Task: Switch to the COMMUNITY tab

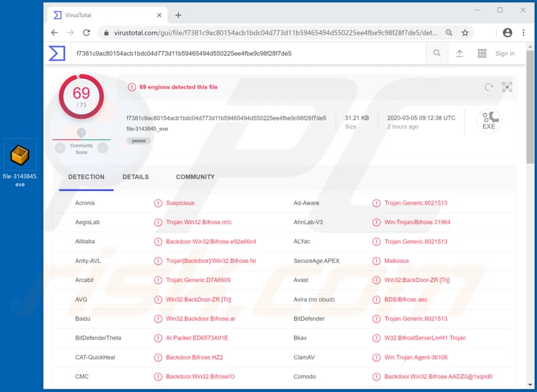Action: 195,177
